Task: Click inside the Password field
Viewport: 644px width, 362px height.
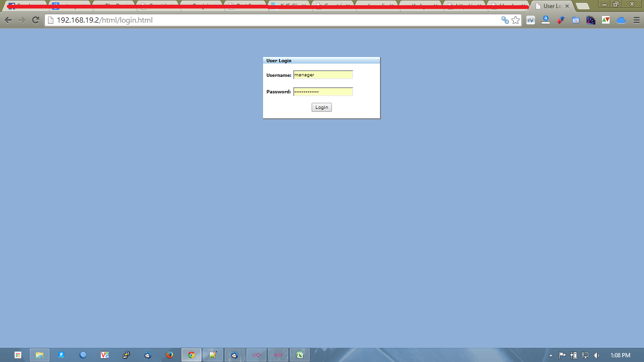Action: (x=323, y=91)
